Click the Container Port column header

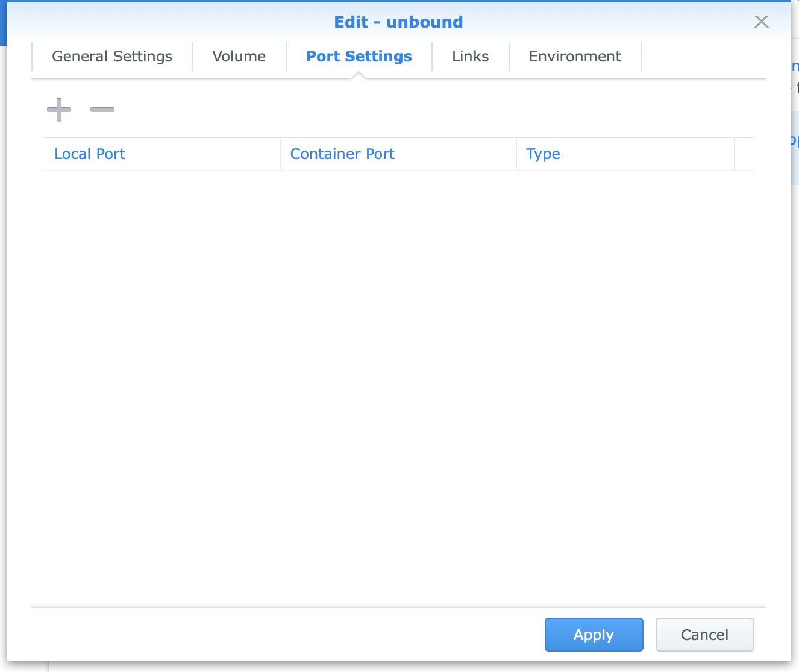pyautogui.click(x=342, y=154)
